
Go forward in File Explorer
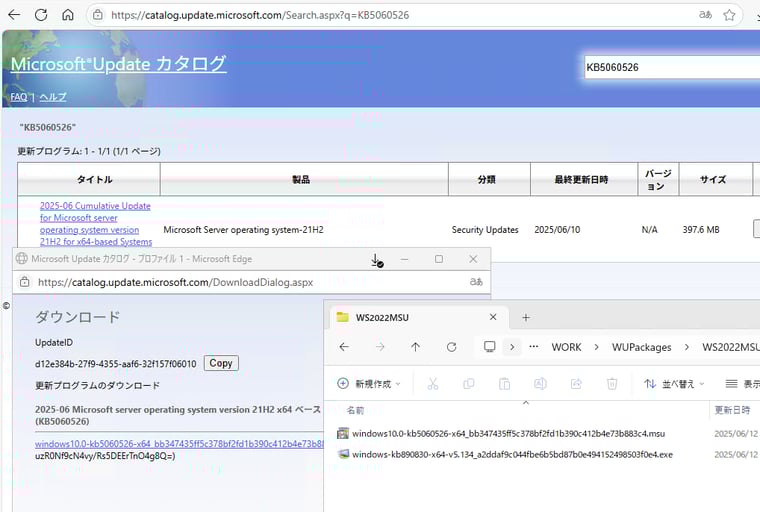point(380,347)
